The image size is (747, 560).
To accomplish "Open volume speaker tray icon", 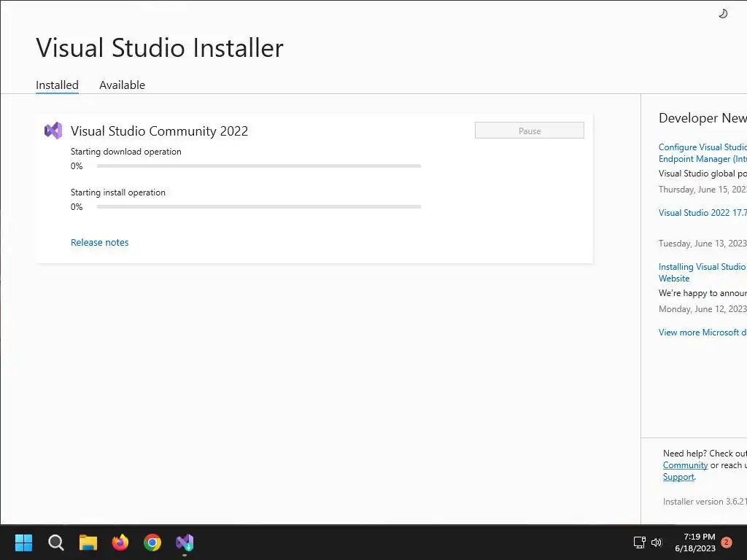I will point(657,542).
